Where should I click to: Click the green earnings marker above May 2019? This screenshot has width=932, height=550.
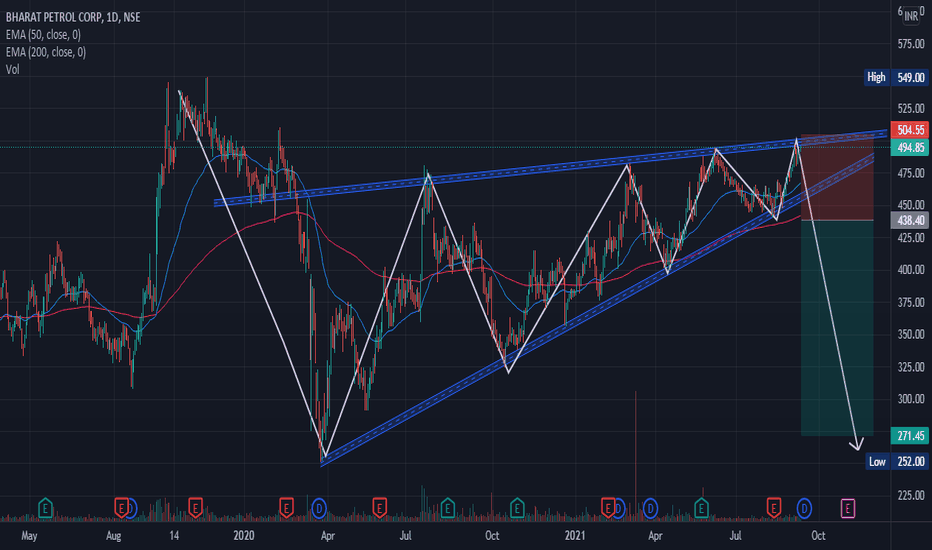point(45,508)
